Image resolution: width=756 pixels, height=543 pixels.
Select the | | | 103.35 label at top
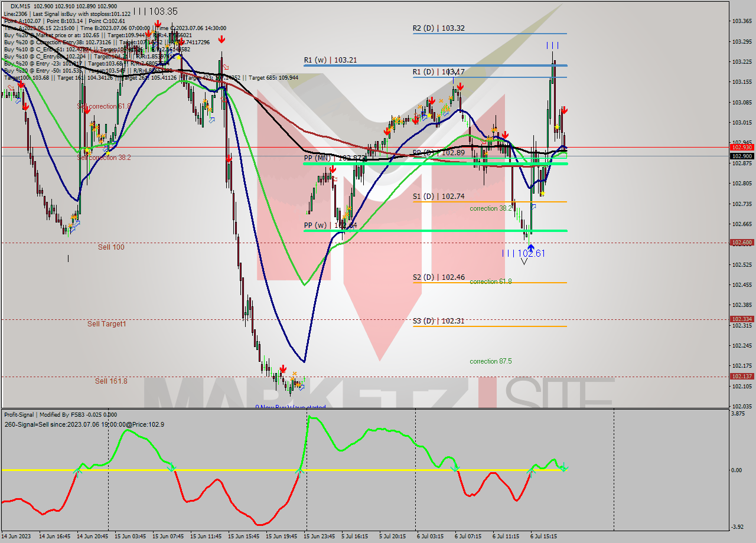coord(155,11)
